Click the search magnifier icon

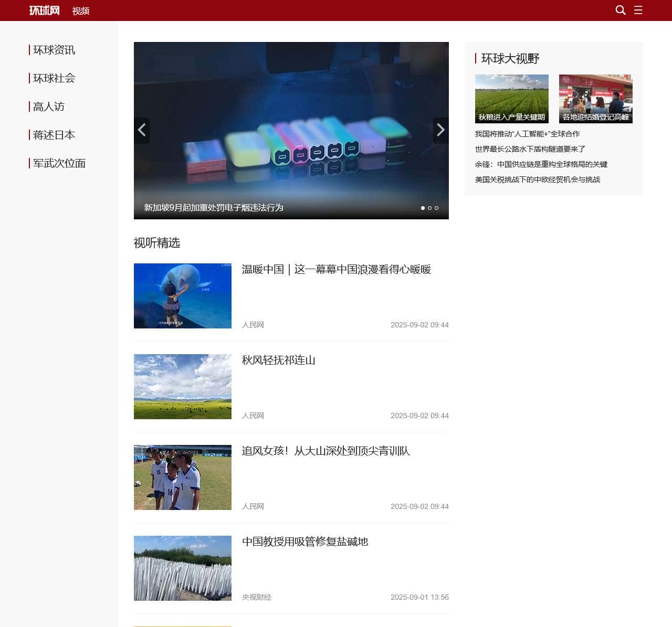click(x=620, y=10)
